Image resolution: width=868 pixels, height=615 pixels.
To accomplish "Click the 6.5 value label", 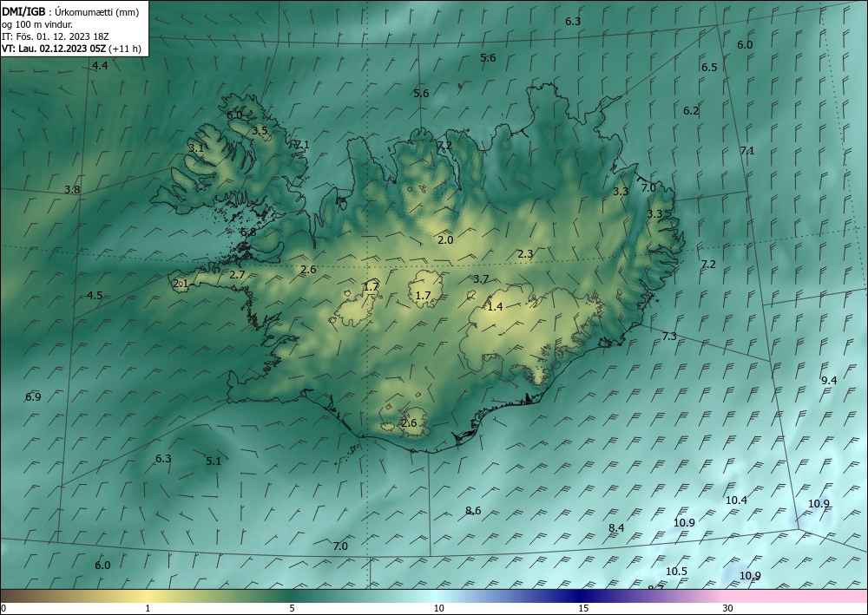I will tap(709, 68).
